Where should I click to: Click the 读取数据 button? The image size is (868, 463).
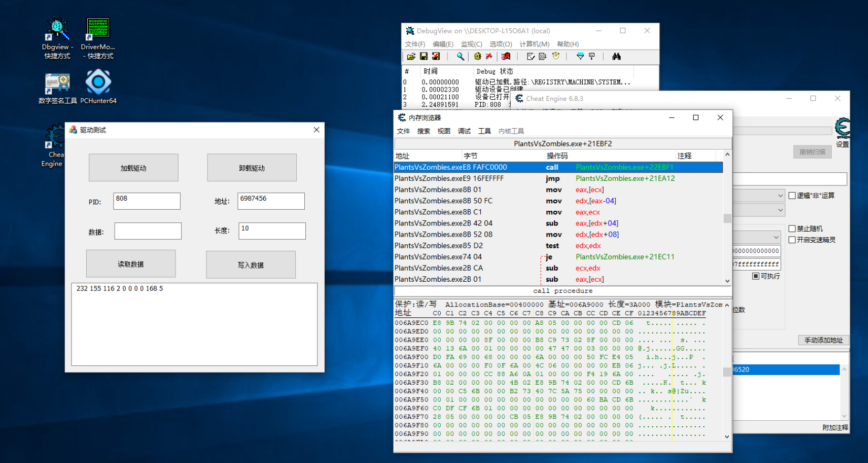[x=131, y=264]
